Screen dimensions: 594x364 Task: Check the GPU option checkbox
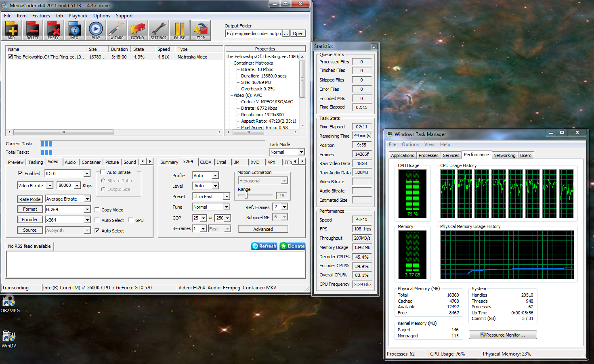(131, 220)
